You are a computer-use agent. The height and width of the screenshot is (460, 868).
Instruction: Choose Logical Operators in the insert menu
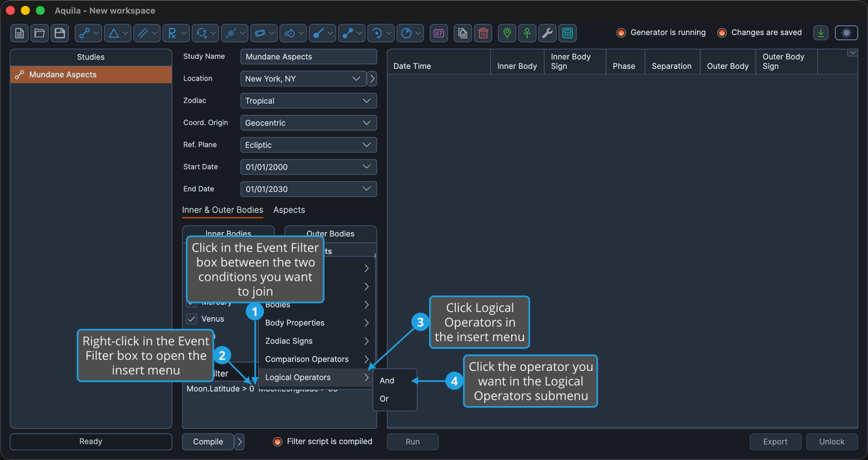click(x=317, y=377)
